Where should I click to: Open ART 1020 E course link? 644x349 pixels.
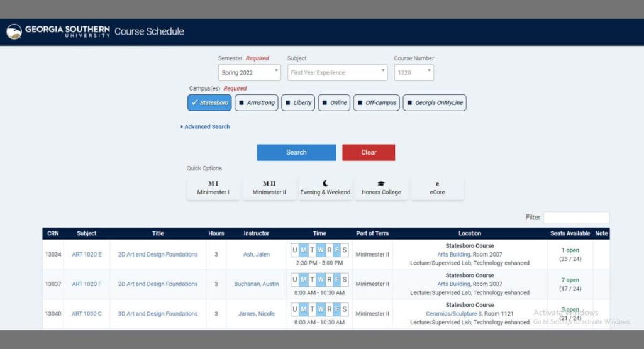coord(87,255)
